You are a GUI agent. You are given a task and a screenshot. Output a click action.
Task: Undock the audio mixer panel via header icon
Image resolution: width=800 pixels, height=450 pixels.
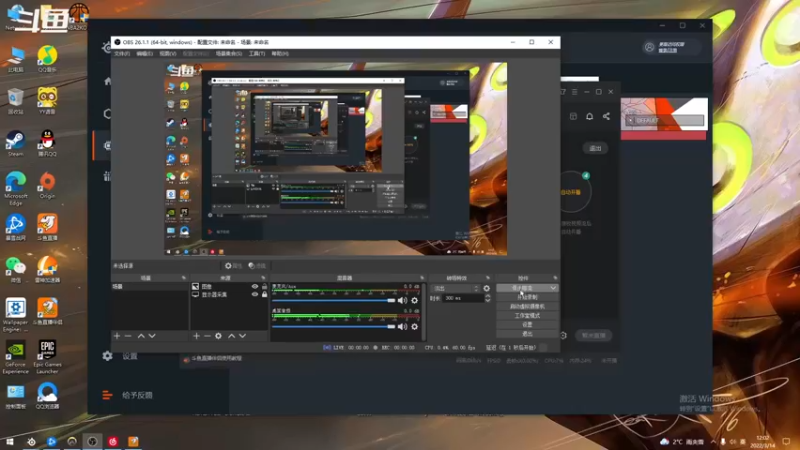point(422,278)
